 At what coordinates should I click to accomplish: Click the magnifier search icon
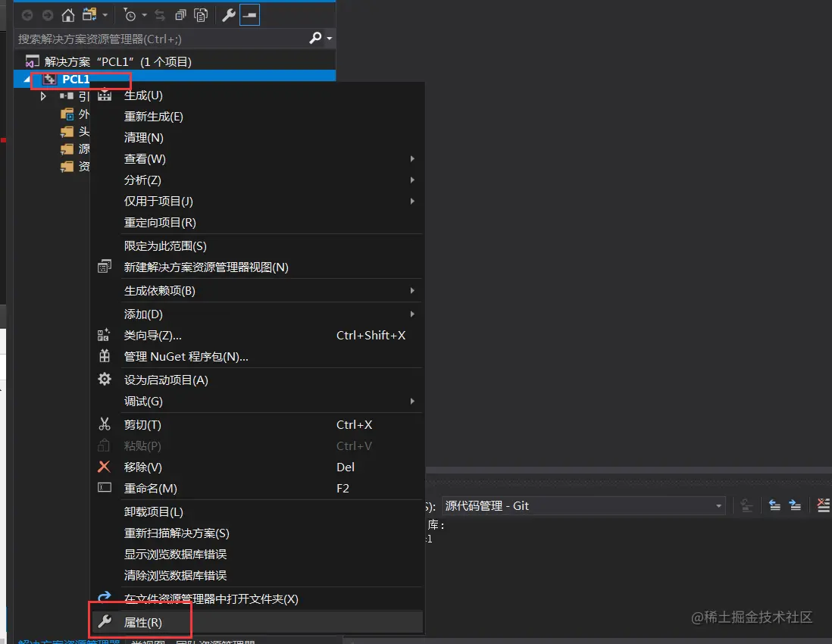316,38
